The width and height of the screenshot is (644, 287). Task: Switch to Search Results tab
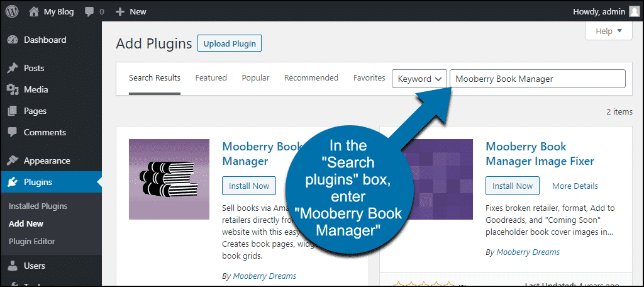click(x=155, y=77)
